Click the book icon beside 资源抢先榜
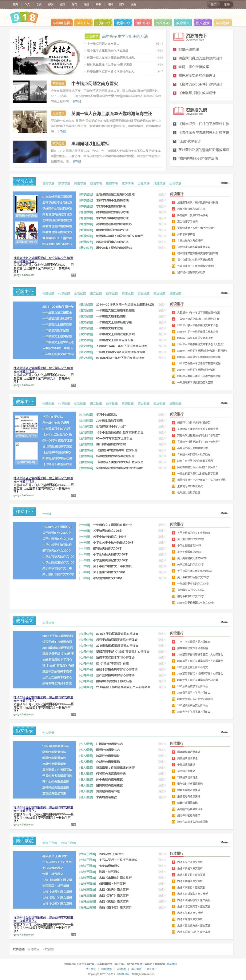This screenshot has width=246, height=980. (178, 111)
